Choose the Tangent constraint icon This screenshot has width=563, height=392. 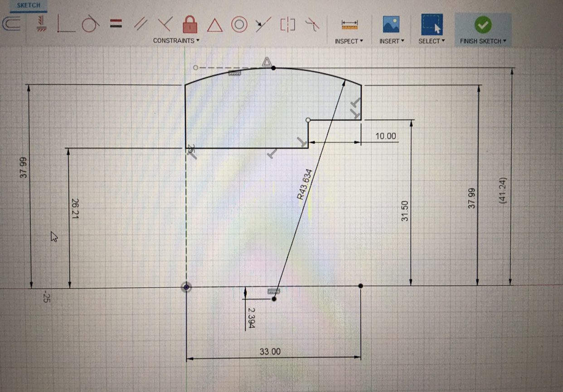point(90,24)
